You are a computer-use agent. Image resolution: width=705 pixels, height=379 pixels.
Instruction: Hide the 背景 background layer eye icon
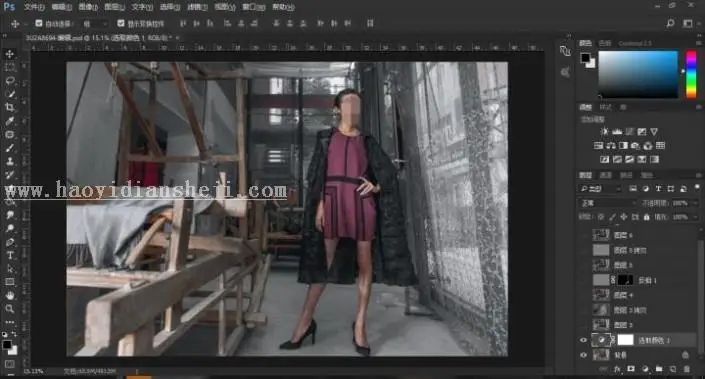584,355
